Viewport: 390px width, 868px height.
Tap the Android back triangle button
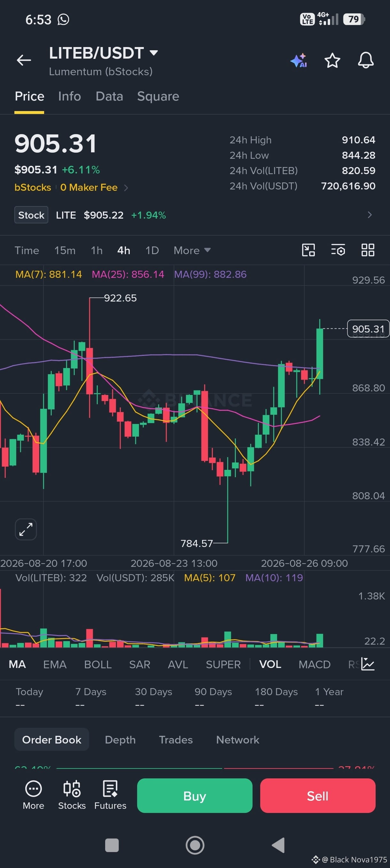(x=278, y=845)
